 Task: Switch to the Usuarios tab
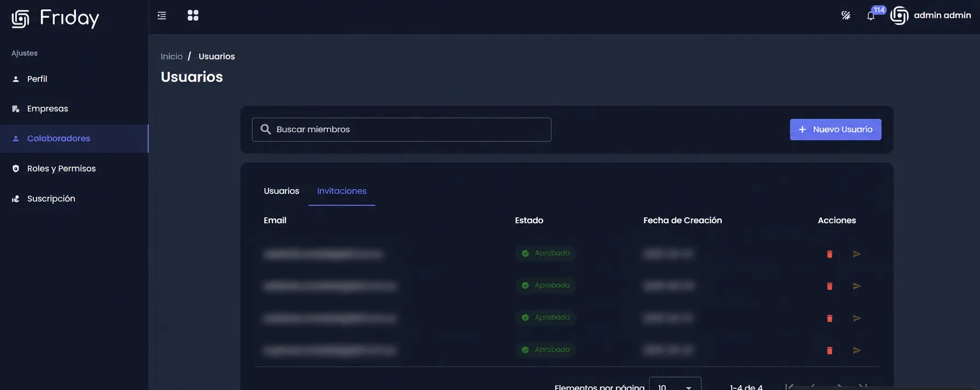[x=282, y=191]
